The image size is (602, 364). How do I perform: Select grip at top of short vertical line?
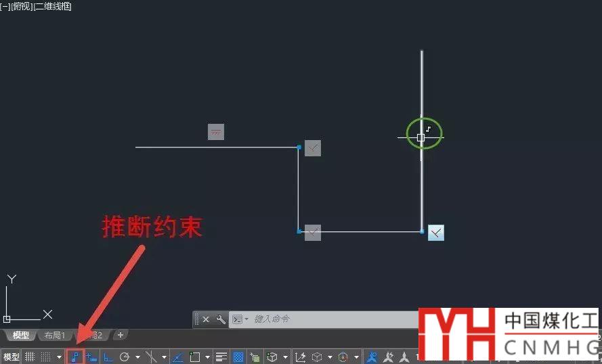point(299,147)
